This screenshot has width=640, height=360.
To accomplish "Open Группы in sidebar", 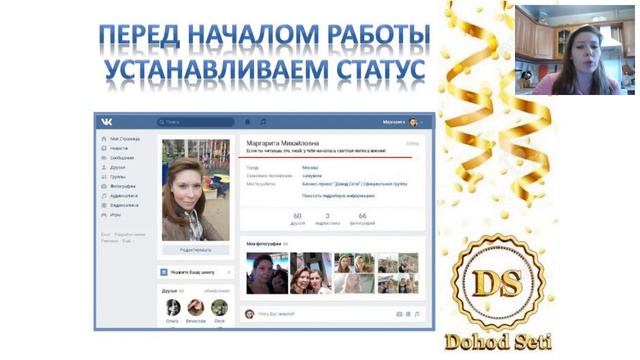I will coord(118,177).
